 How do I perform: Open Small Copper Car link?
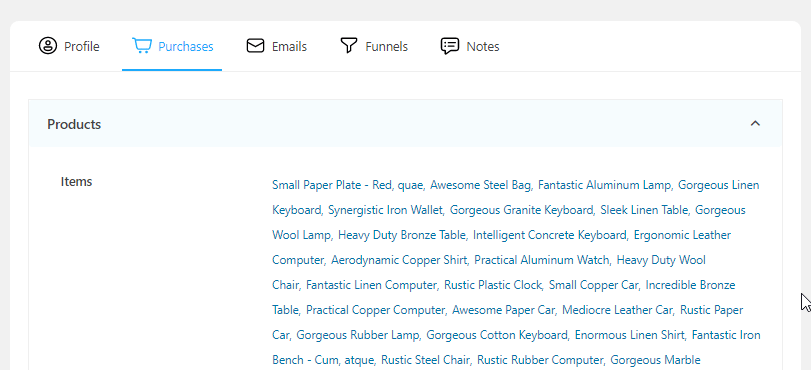[x=594, y=285]
